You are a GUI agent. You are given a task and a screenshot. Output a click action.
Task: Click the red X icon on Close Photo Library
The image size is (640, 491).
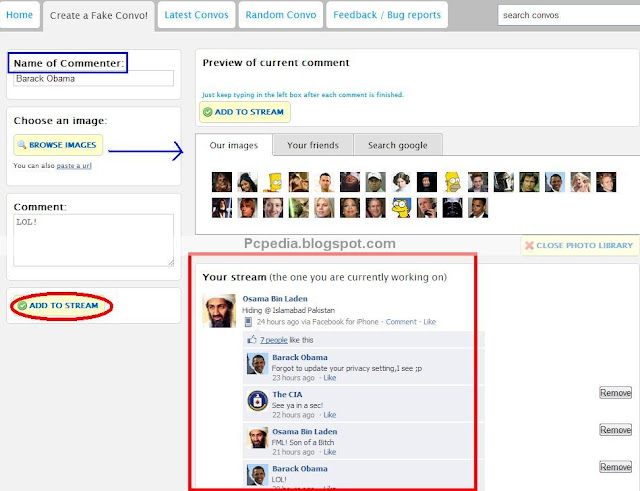(x=529, y=245)
